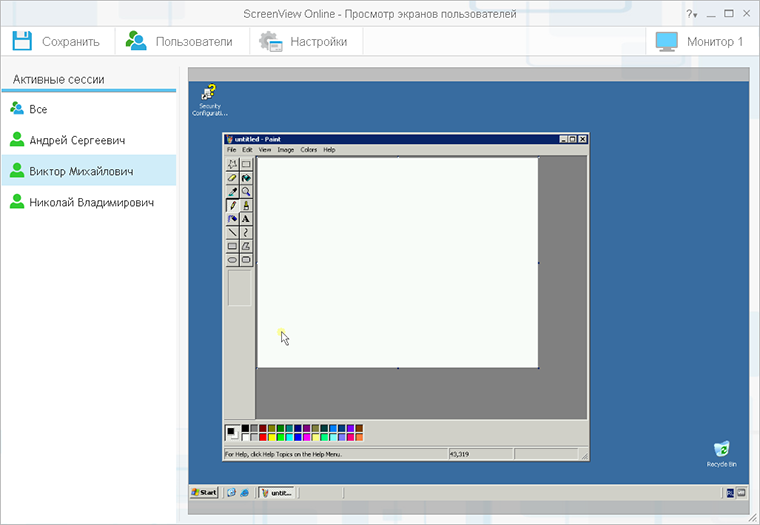
Task: Click the Paint window resize grip
Action: [x=585, y=456]
